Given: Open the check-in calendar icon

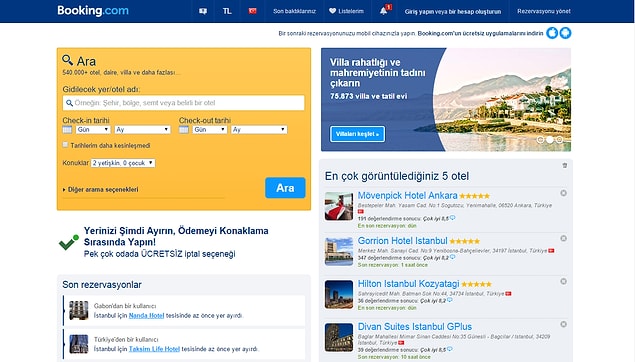Looking at the screenshot, I should pos(67,130).
